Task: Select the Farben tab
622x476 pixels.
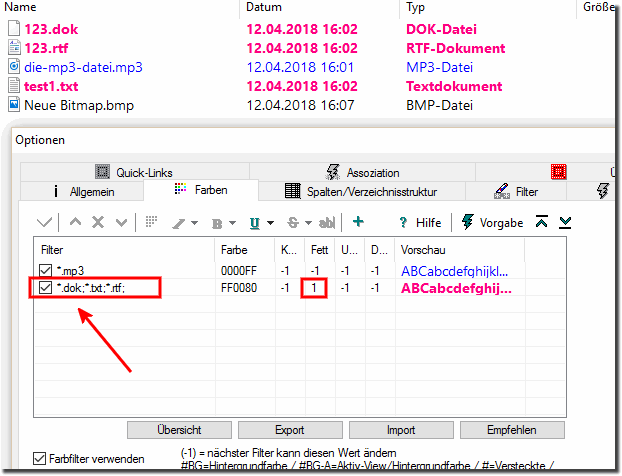Action: tap(201, 190)
